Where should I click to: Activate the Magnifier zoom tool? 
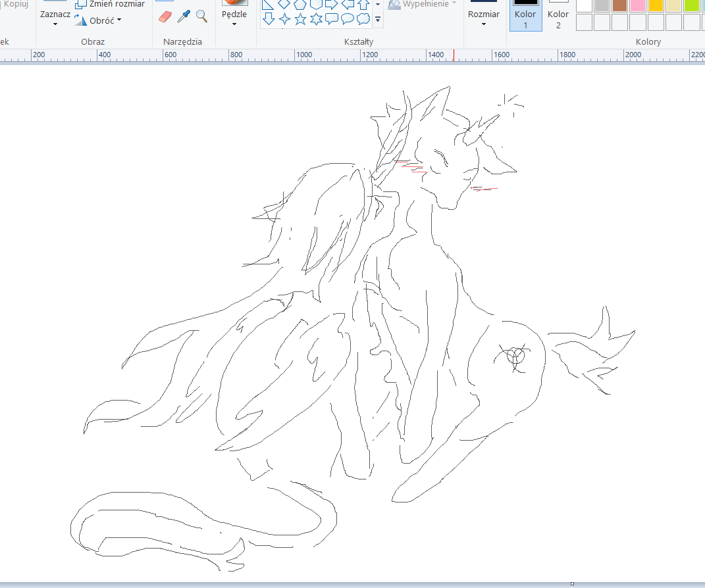201,16
